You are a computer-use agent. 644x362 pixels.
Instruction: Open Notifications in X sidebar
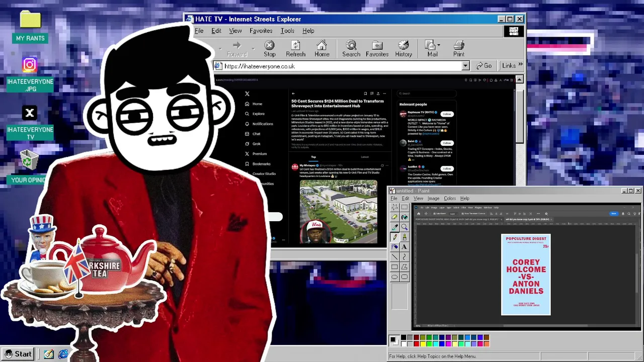click(259, 124)
